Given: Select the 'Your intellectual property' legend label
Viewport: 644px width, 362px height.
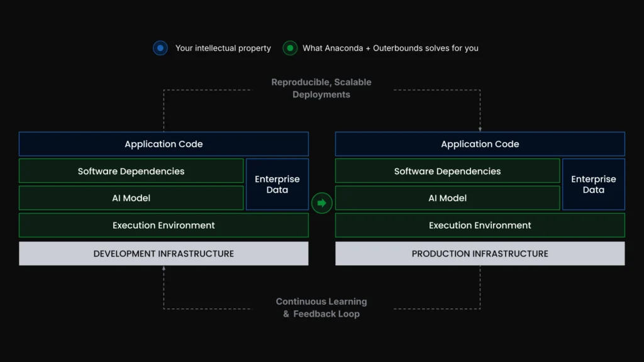Looking at the screenshot, I should pyautogui.click(x=223, y=48).
